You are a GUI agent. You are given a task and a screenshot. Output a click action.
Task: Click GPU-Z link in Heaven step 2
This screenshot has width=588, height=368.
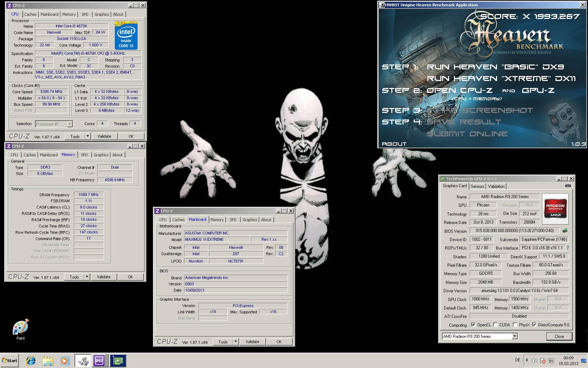tap(538, 90)
